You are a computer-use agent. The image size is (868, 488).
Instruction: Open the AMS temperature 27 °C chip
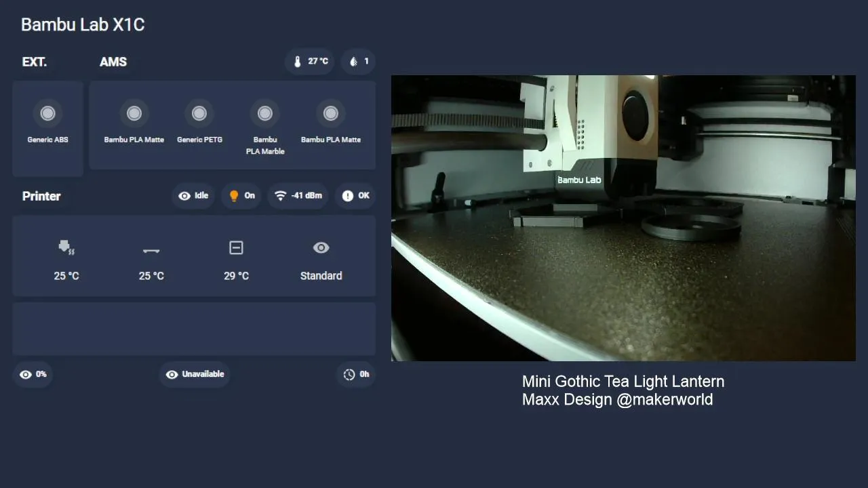[x=310, y=62]
